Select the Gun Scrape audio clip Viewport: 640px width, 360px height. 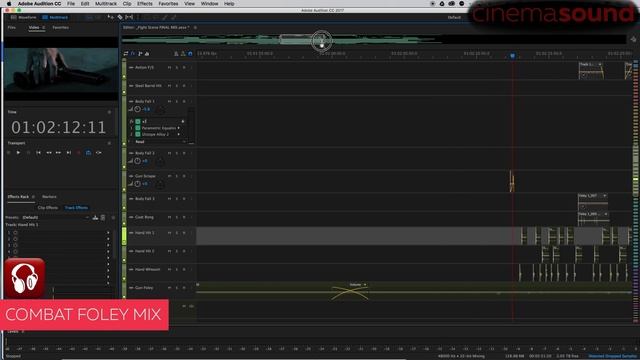pyautogui.click(x=511, y=181)
